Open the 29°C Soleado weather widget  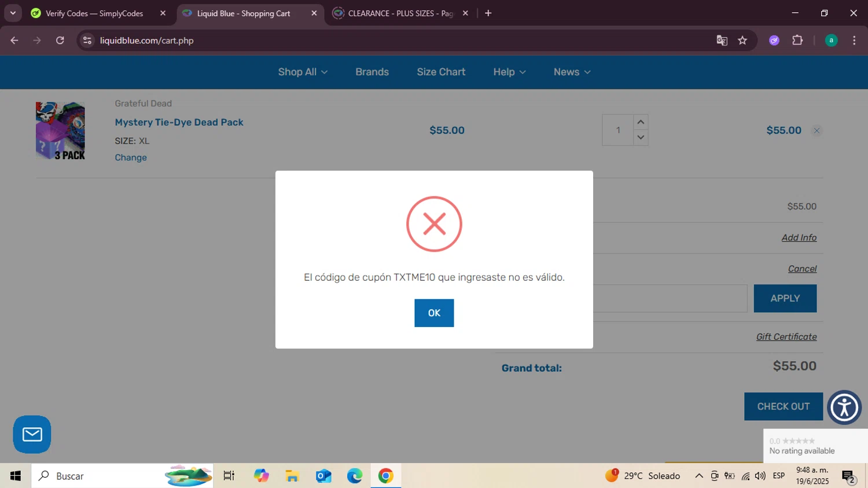(643, 476)
